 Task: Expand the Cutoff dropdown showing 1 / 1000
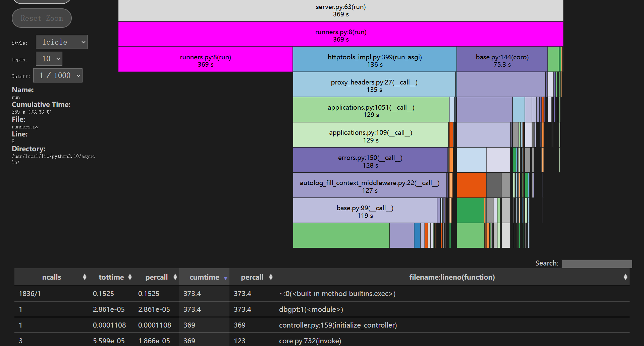[58, 75]
